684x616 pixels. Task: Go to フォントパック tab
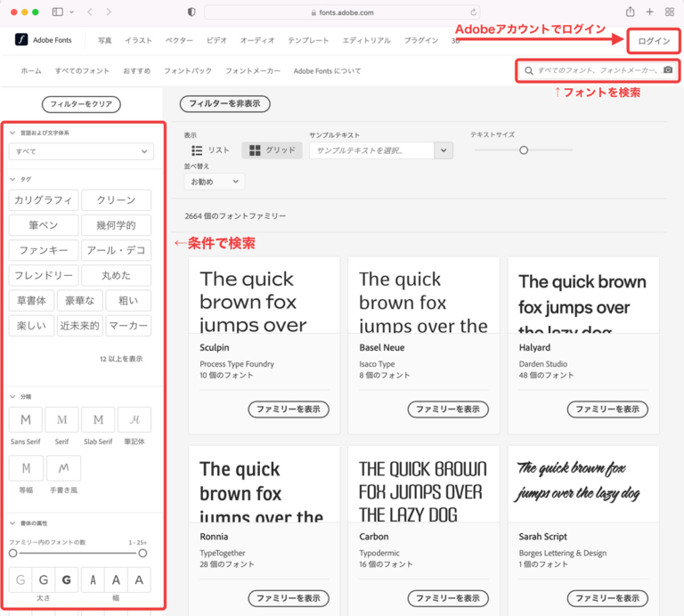coord(188,70)
